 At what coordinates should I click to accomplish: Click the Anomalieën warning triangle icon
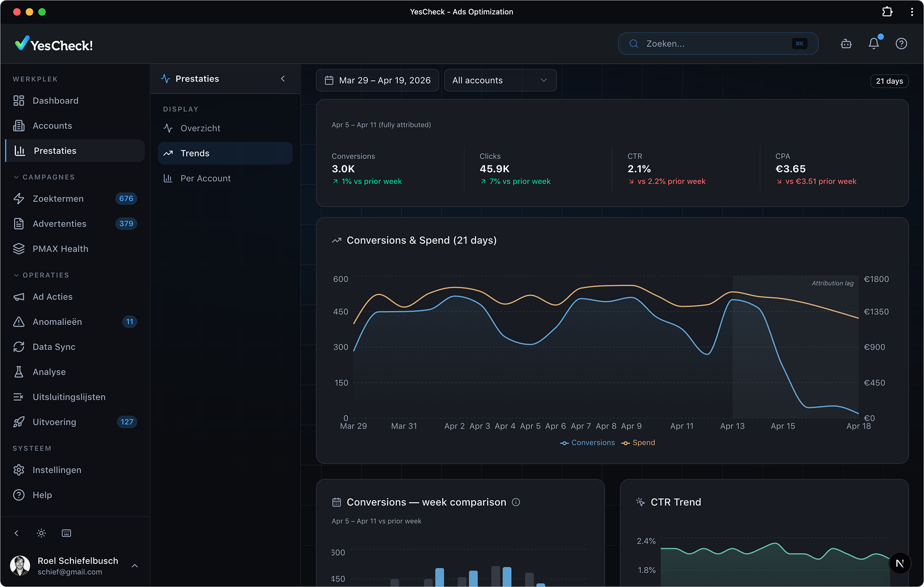click(18, 322)
